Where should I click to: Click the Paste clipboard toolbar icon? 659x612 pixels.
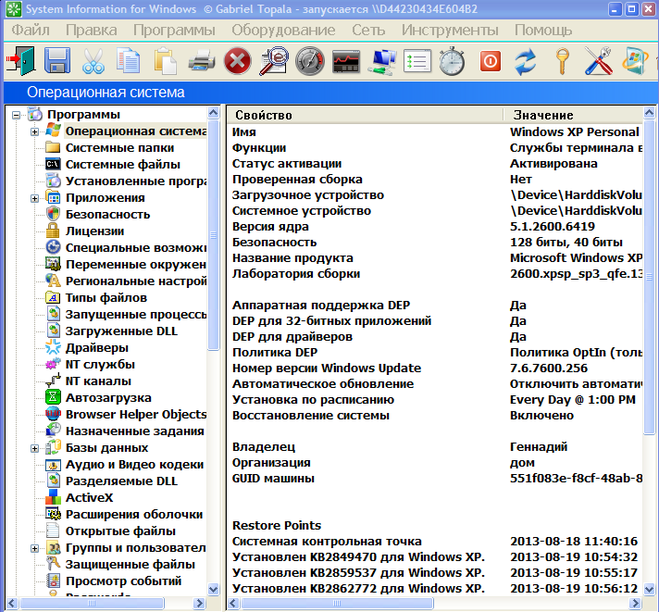pos(165,61)
